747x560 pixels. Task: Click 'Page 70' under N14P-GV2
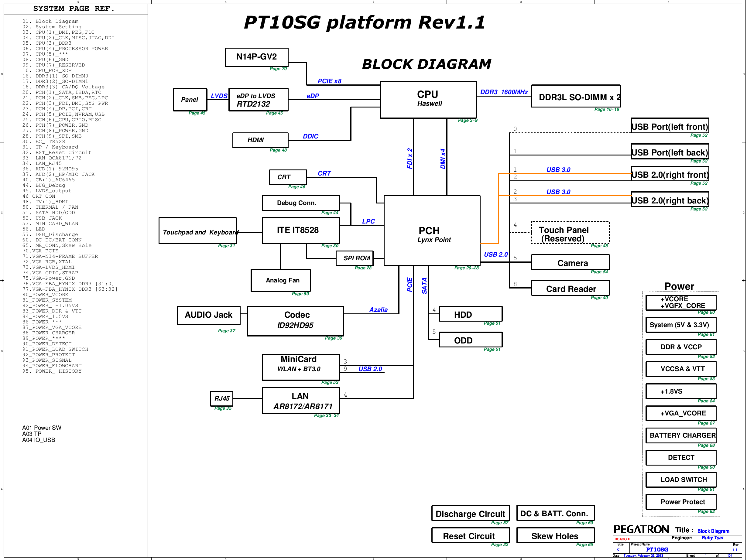tap(278, 69)
